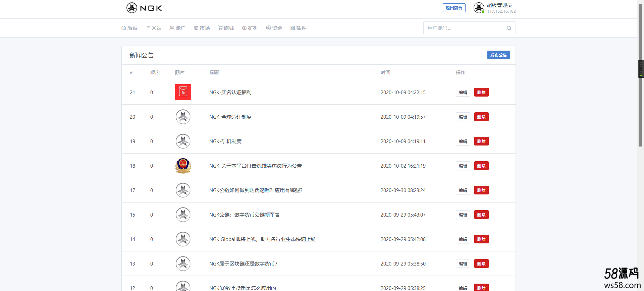The width and height of the screenshot is (644, 291).
Task: Click the 时间 column header
Action: tap(385, 72)
